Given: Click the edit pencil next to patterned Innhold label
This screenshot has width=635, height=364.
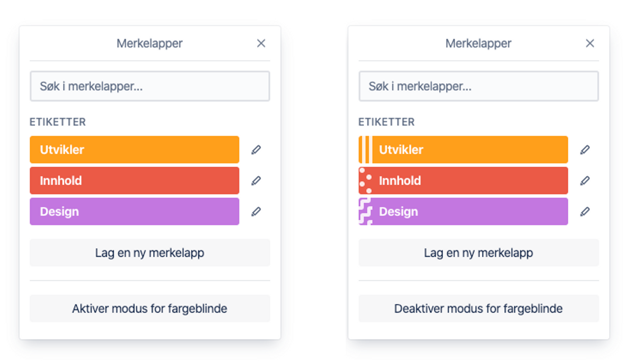Looking at the screenshot, I should click(x=585, y=180).
